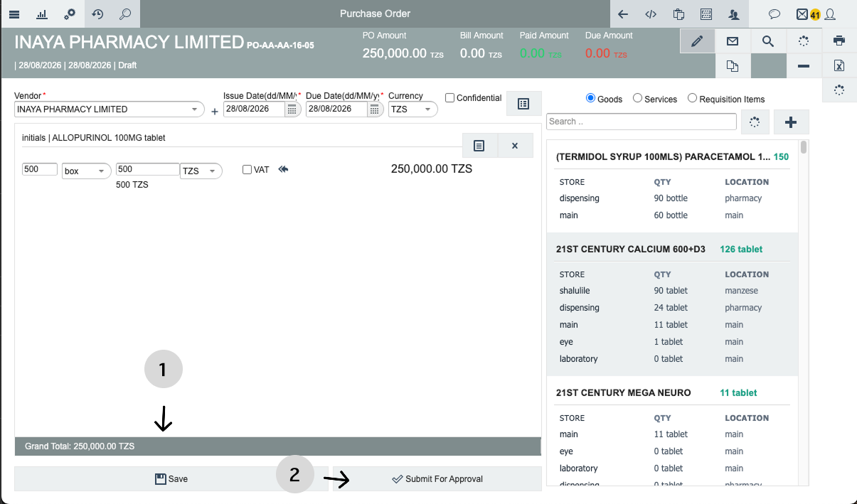The height and width of the screenshot is (504, 857).
Task: Click the list icon beside Confidential
Action: tap(523, 104)
